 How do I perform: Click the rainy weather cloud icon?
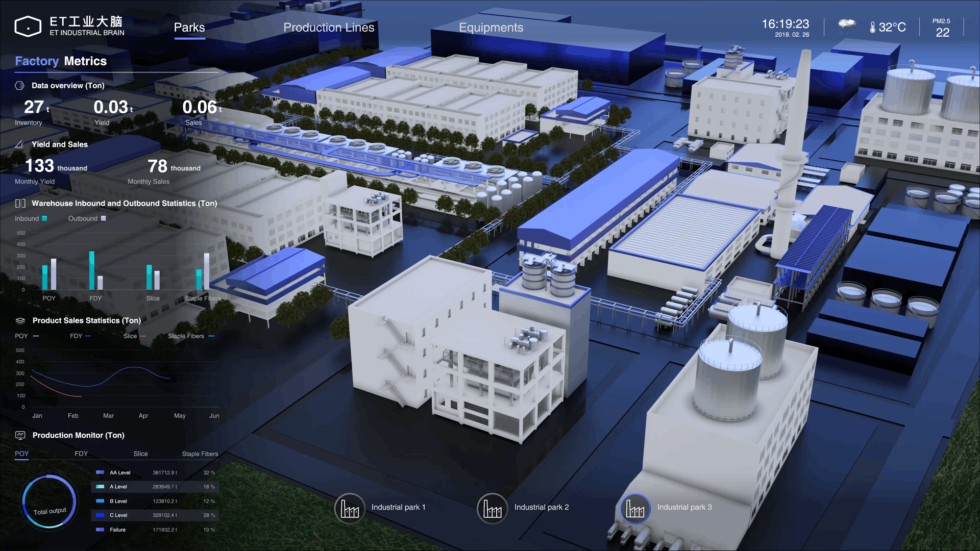[x=847, y=26]
